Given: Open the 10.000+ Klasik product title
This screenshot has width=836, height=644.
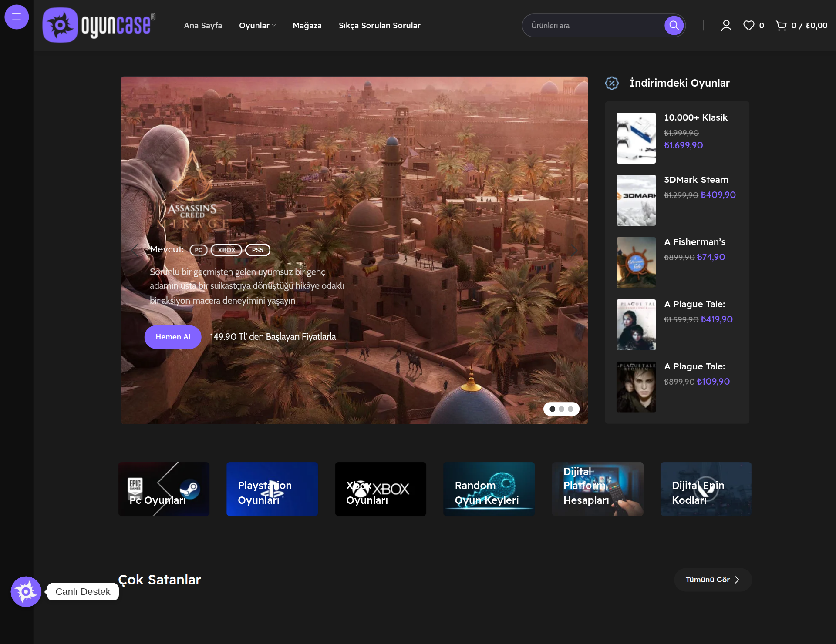Looking at the screenshot, I should 696,117.
